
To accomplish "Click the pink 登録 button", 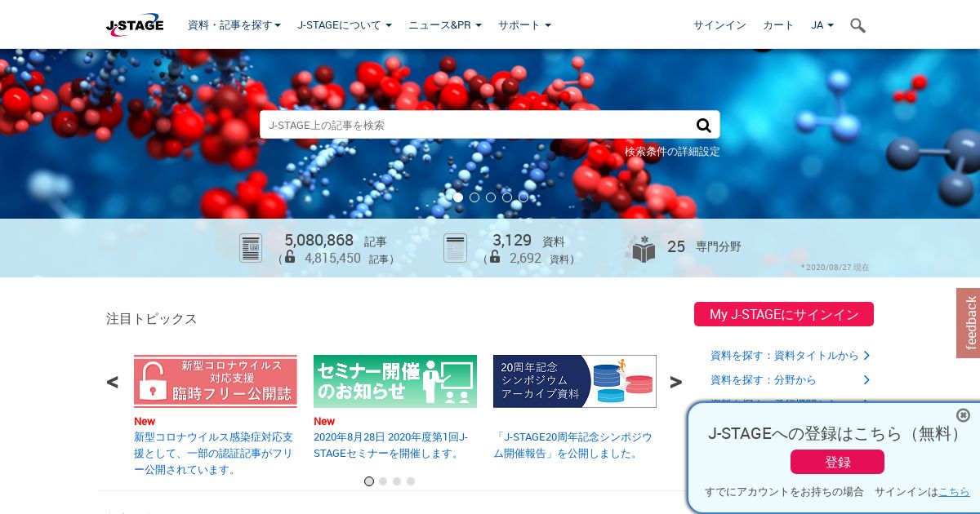I will coord(837,462).
